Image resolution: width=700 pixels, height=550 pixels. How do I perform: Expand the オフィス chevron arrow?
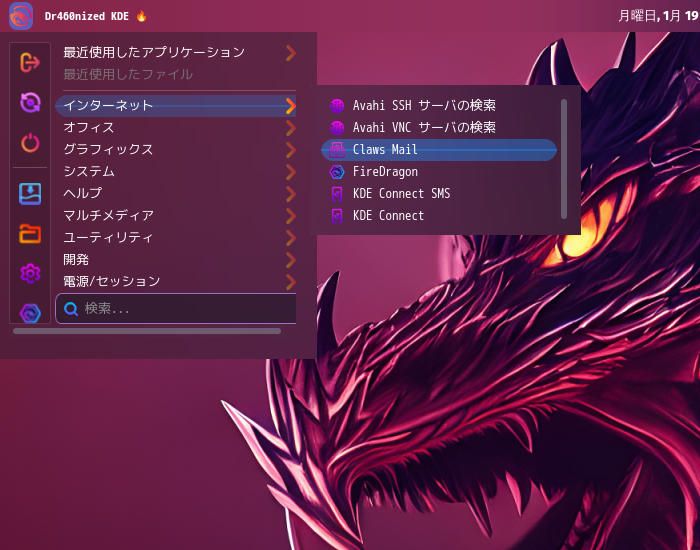pyautogui.click(x=291, y=128)
